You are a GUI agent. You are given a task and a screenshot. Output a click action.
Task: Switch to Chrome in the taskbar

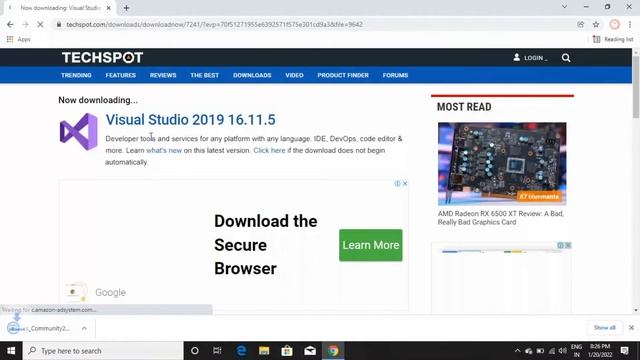333,351
